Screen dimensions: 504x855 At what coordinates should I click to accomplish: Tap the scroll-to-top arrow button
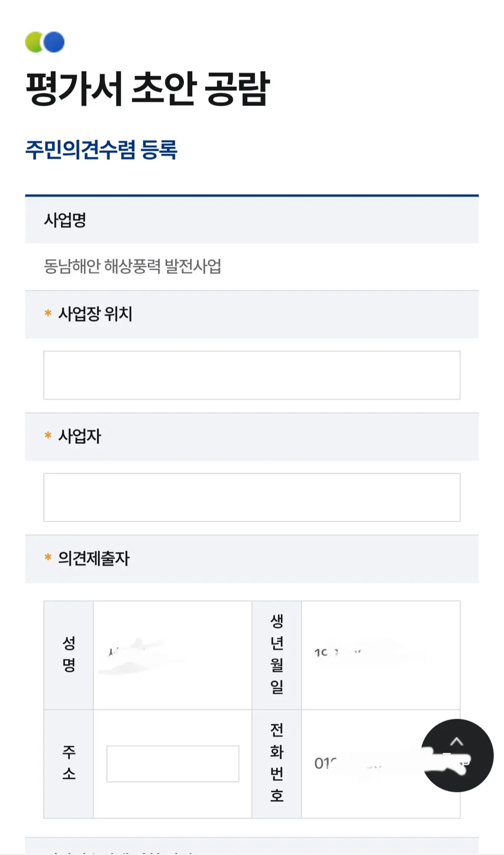point(456,755)
